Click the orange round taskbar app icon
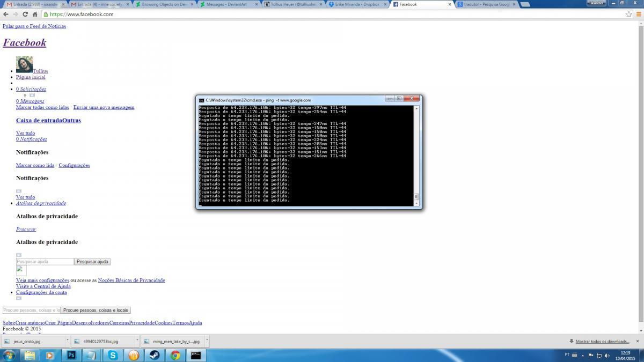 (134, 355)
